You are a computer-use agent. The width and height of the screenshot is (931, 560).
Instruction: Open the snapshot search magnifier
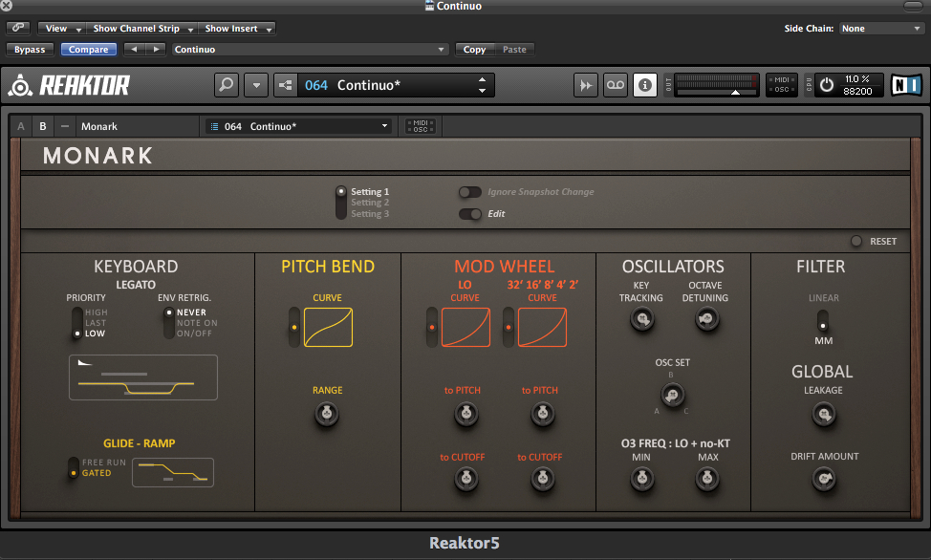pos(226,84)
